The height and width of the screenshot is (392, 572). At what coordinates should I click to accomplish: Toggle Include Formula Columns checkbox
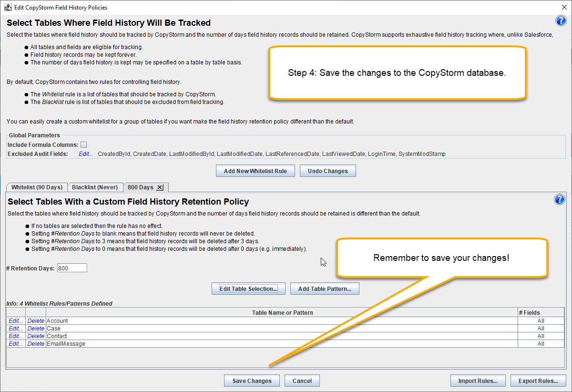[x=83, y=144]
